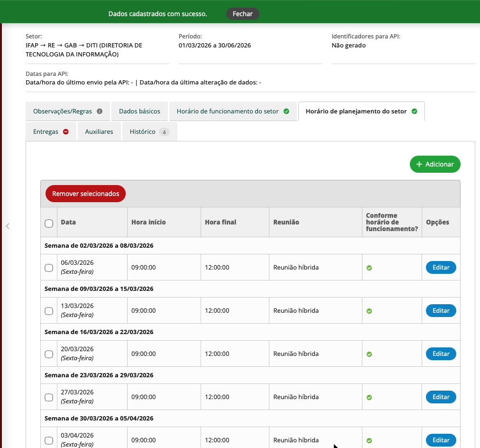
Task: Click the Hora início column header
Action: (x=148, y=222)
